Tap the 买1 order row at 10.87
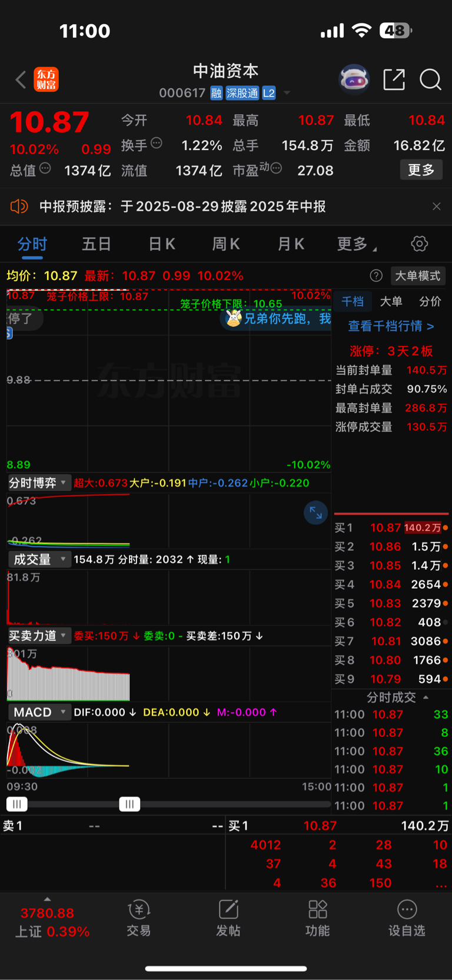The height and width of the screenshot is (980, 452). tap(391, 528)
